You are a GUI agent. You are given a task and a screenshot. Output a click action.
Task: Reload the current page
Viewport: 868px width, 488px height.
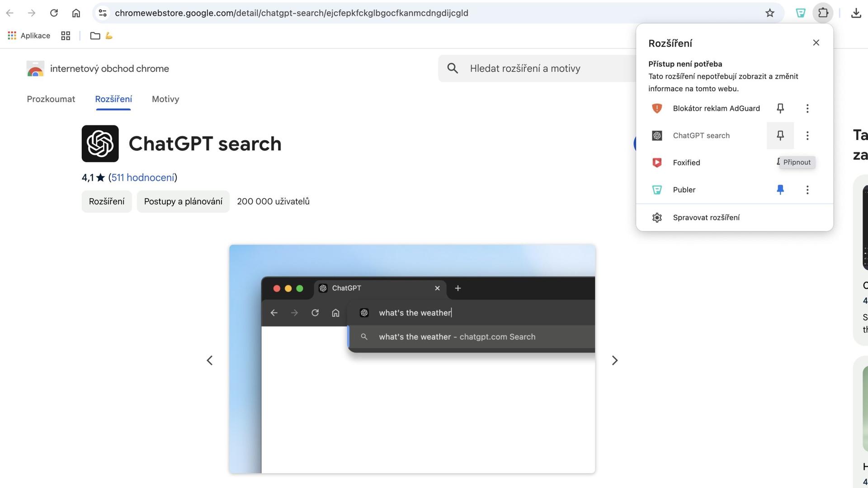(x=54, y=13)
